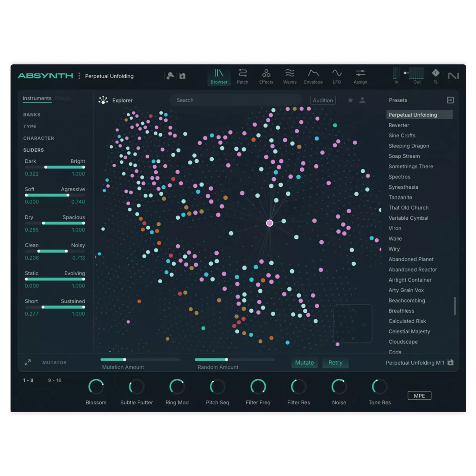The image size is (476, 476).
Task: Open the Effects view in top toolbar
Action: click(266, 76)
